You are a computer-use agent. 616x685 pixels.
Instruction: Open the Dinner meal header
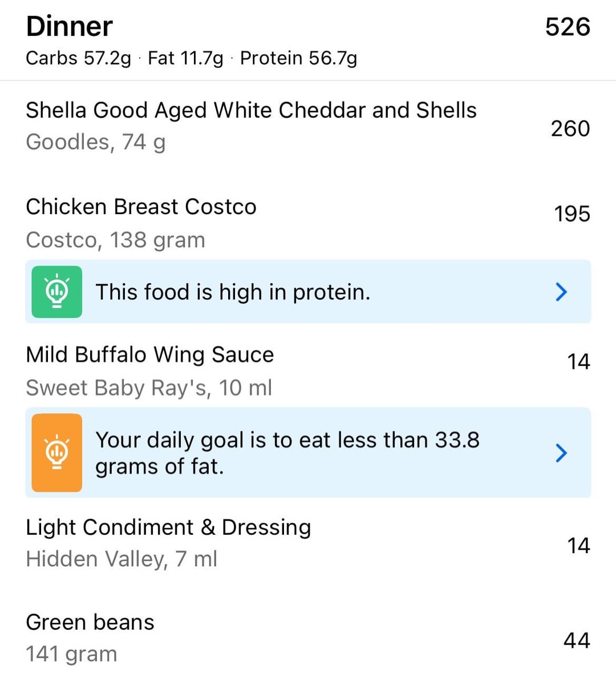click(308, 41)
